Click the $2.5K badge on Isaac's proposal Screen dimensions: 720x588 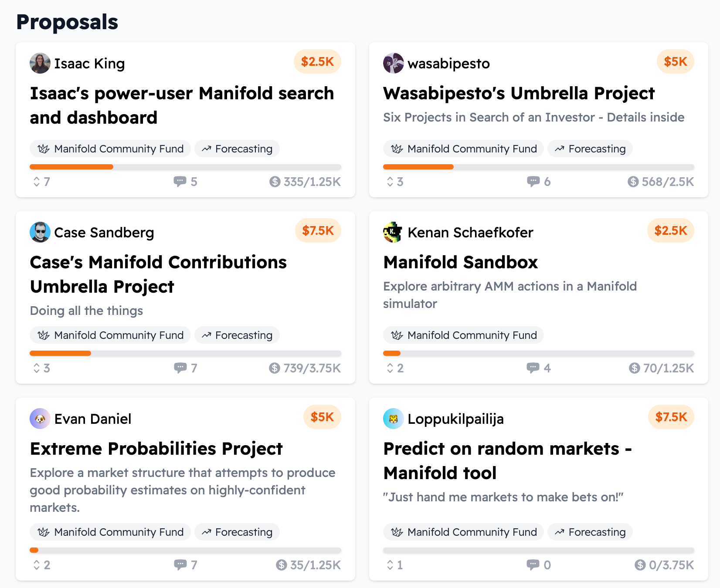pyautogui.click(x=317, y=61)
